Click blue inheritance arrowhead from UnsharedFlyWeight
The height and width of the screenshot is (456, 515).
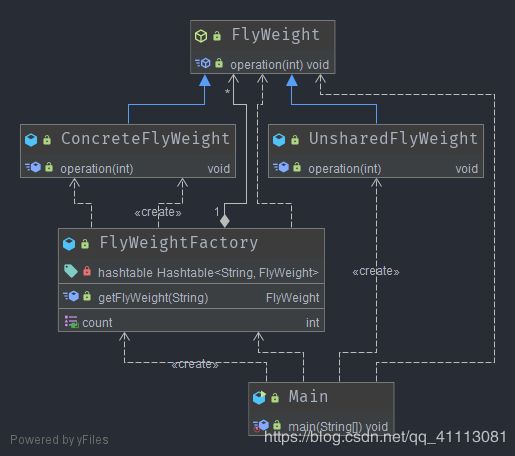tap(292, 80)
